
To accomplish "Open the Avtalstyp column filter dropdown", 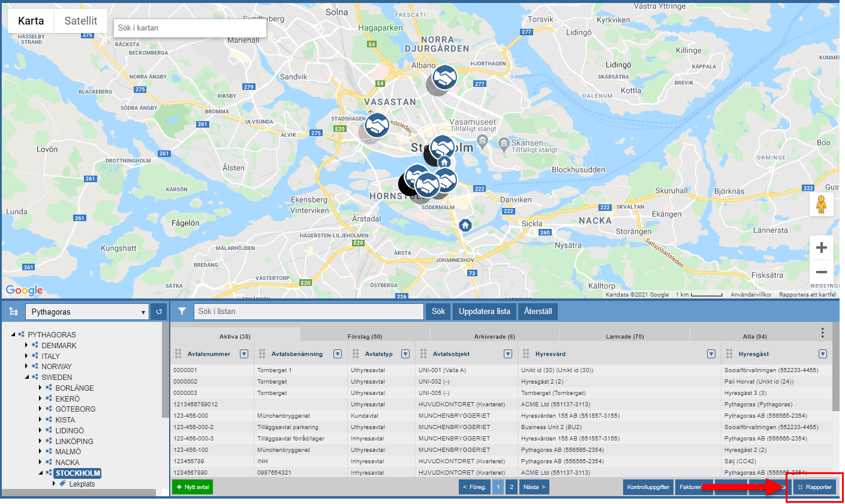I will point(405,354).
